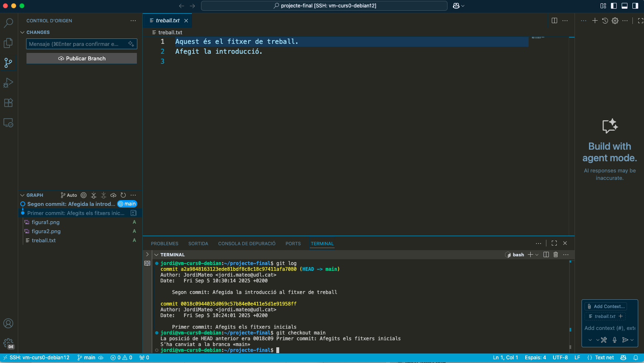Split the editor to the right
Screen dimensions: 644x363
point(555,21)
